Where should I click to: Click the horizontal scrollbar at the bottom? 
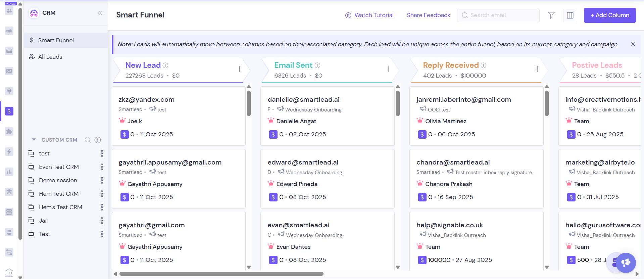click(221, 274)
